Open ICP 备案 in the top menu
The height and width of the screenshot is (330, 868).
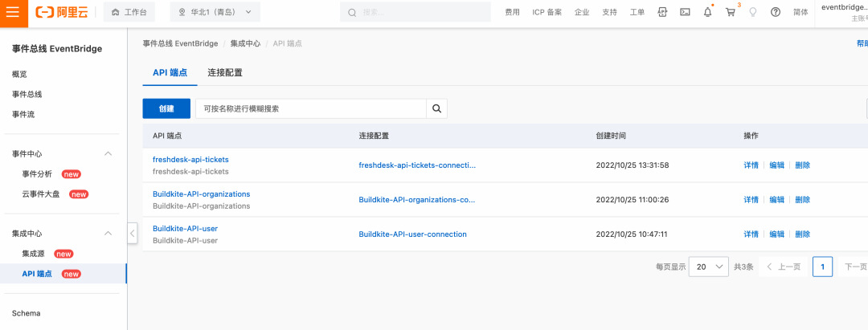[x=547, y=12]
